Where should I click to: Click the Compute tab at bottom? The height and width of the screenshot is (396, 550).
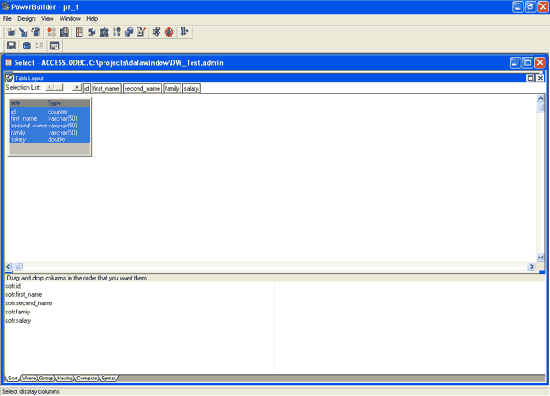pyautogui.click(x=87, y=378)
